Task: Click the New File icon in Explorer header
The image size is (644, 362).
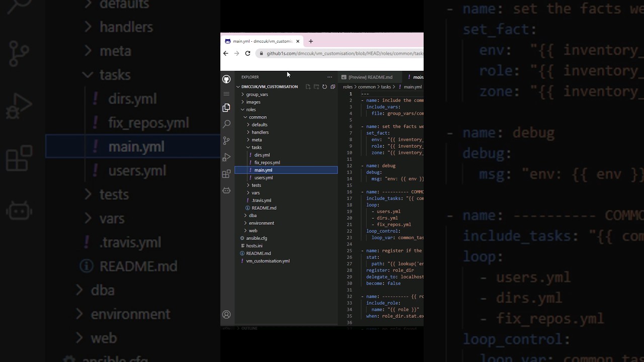Action: point(308,86)
